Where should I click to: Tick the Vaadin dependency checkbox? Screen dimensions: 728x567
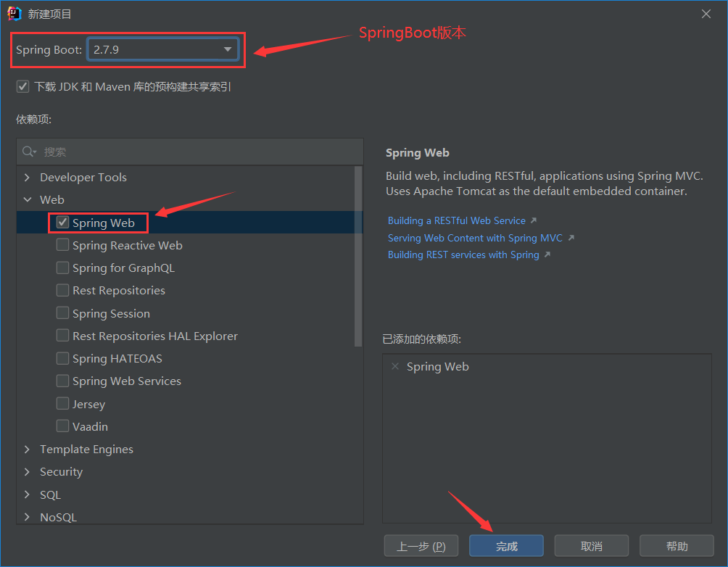pyautogui.click(x=63, y=426)
